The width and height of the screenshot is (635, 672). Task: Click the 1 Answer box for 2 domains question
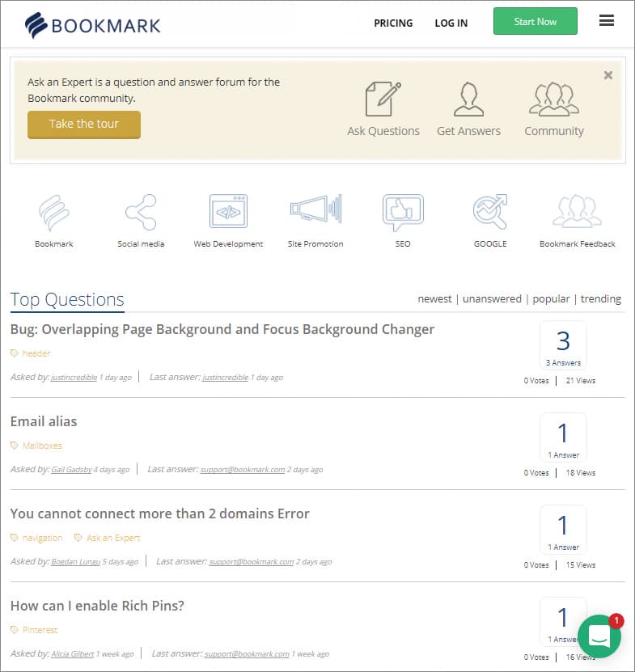(x=563, y=530)
